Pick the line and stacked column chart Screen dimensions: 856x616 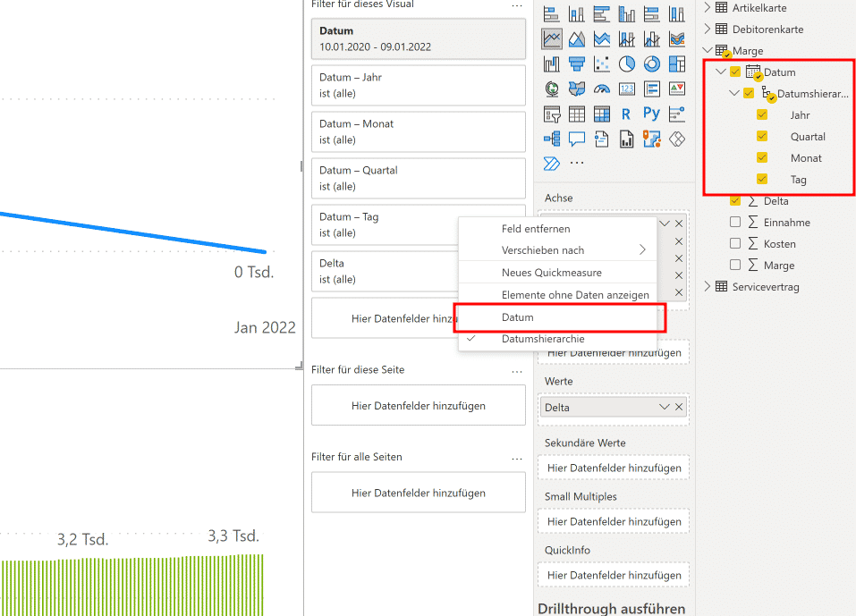coord(627,38)
